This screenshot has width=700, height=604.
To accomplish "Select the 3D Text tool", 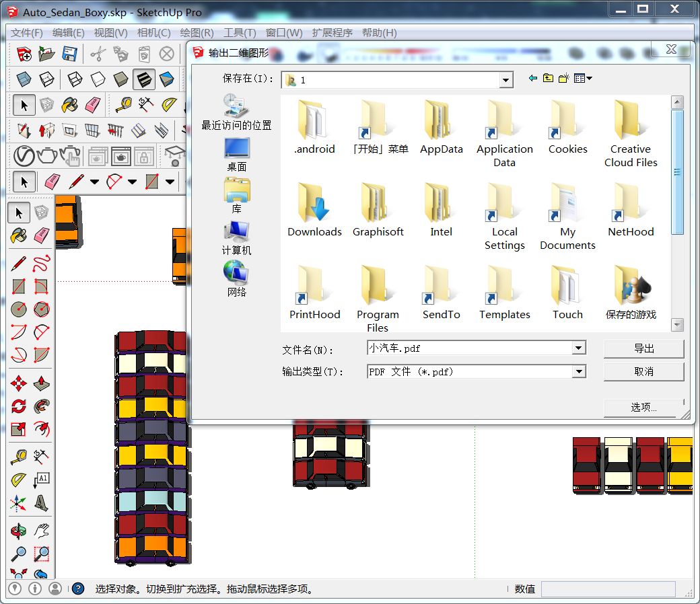I will [x=42, y=503].
